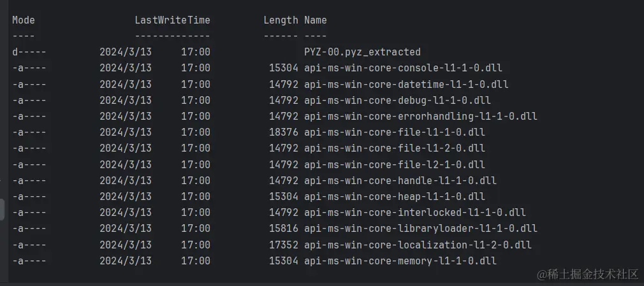Click the PYZ-00.pyz_extracted directory name
644x286 pixels.
[362, 52]
